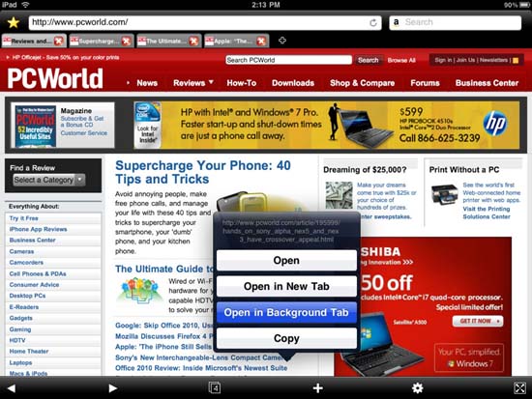Close the 'Reviews and...' tab
Screen dimensions: 532x399
(59, 41)
